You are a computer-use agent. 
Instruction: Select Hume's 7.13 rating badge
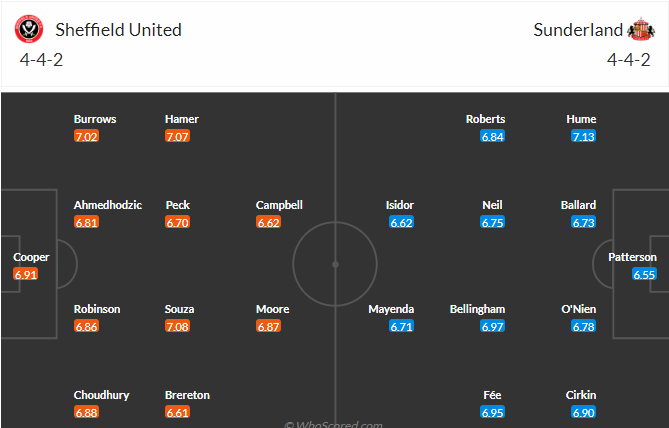583,137
